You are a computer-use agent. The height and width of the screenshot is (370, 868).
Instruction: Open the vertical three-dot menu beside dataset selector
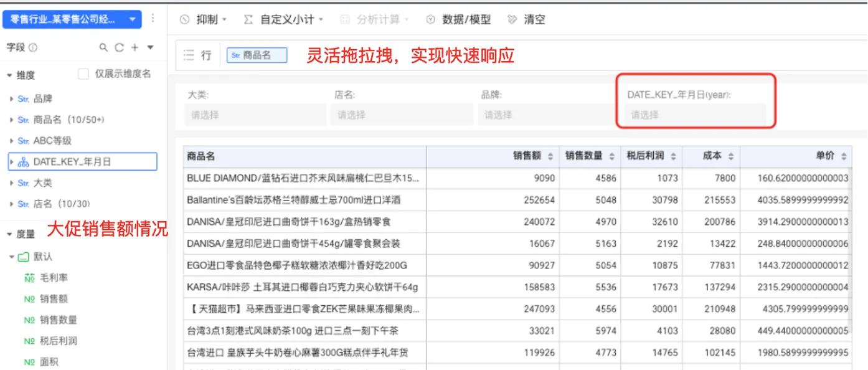click(153, 19)
